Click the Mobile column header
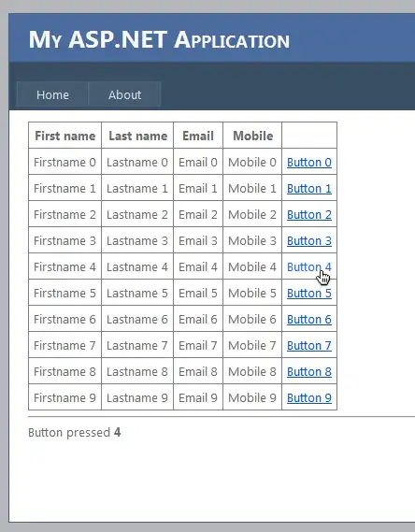Viewport: 415px width, 532px height. point(252,136)
